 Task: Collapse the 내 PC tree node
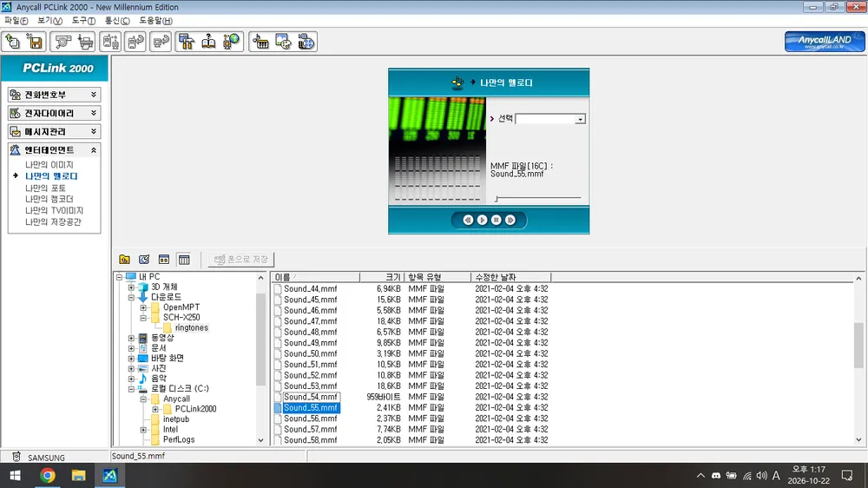click(119, 277)
